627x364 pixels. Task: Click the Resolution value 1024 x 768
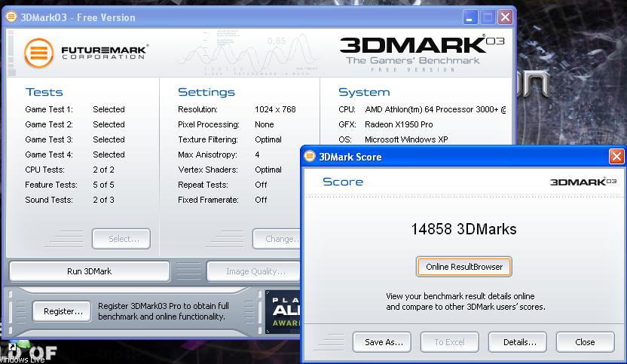click(275, 109)
